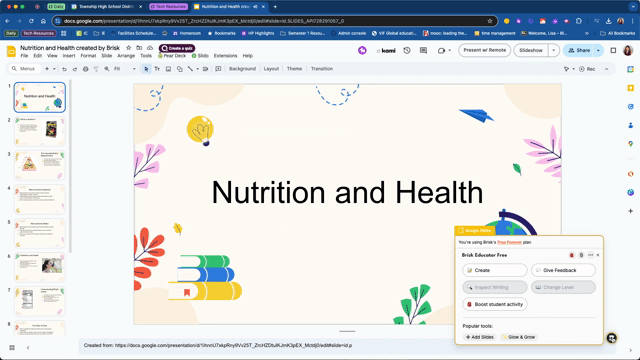Click the Menus search field
The height and width of the screenshot is (360, 640).
pos(24,69)
